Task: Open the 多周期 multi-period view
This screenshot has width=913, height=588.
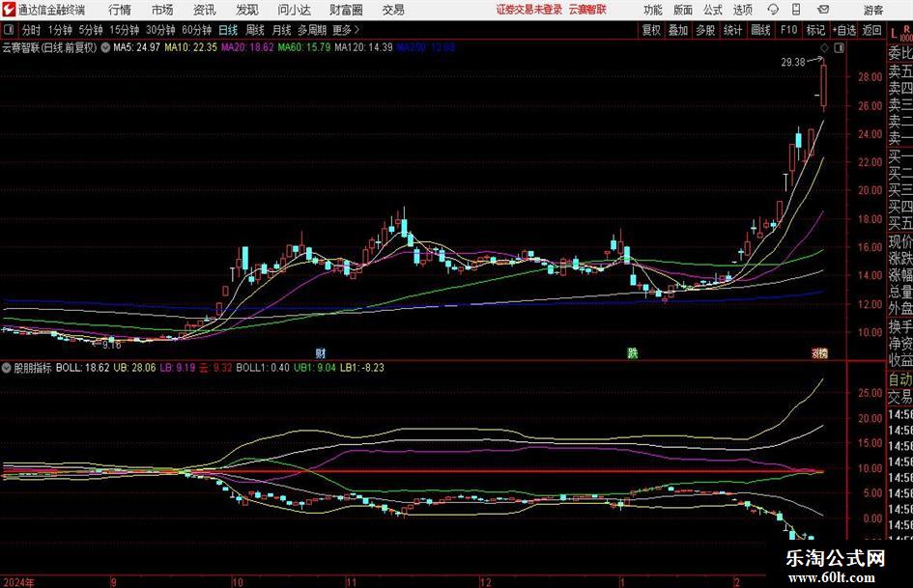Action: pyautogui.click(x=312, y=30)
